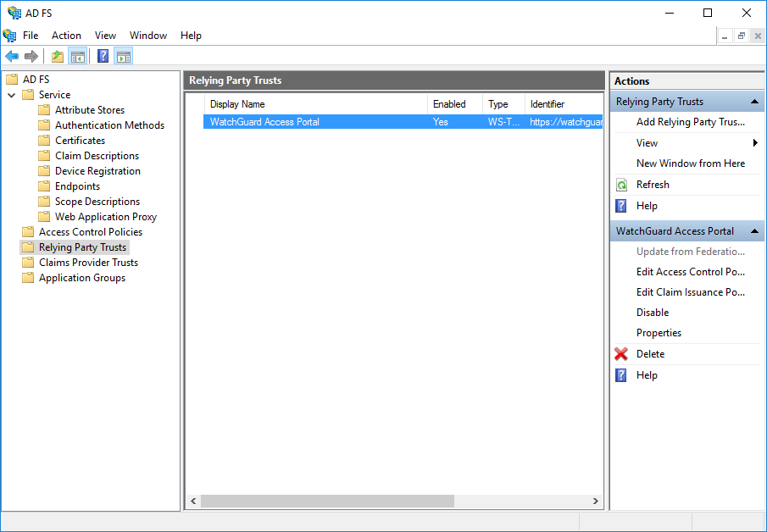Image resolution: width=767 pixels, height=532 pixels.
Task: Sort by Identifier column header
Action: point(564,104)
